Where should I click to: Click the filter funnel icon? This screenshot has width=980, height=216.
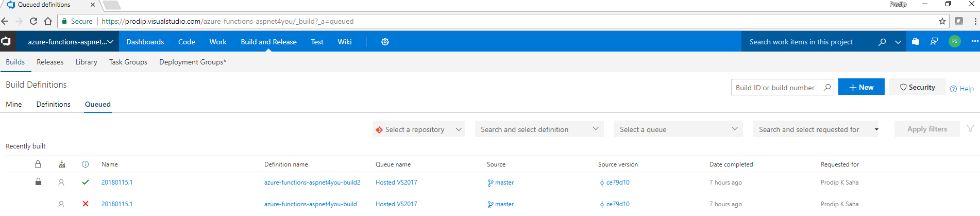[x=970, y=128]
